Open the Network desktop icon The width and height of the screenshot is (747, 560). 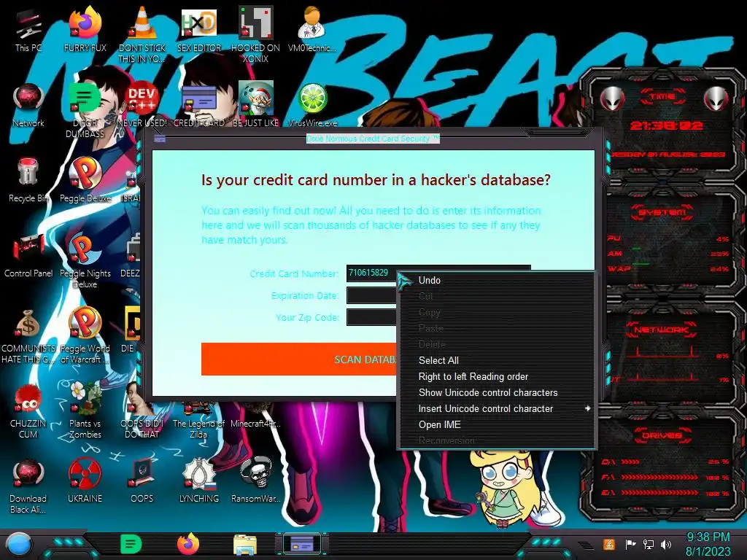[28, 105]
